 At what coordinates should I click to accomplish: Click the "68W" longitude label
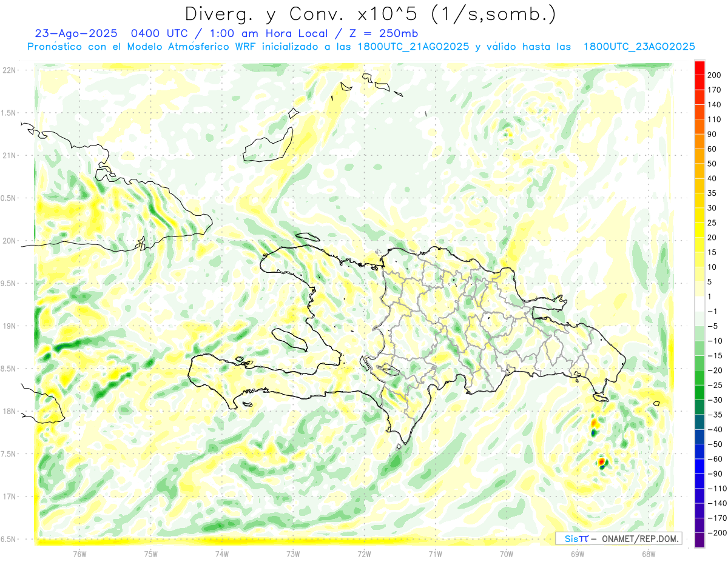tap(649, 554)
